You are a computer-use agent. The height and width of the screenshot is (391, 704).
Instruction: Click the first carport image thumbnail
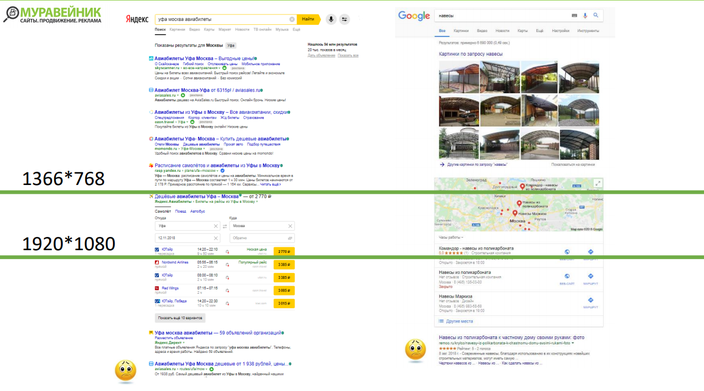pos(459,77)
